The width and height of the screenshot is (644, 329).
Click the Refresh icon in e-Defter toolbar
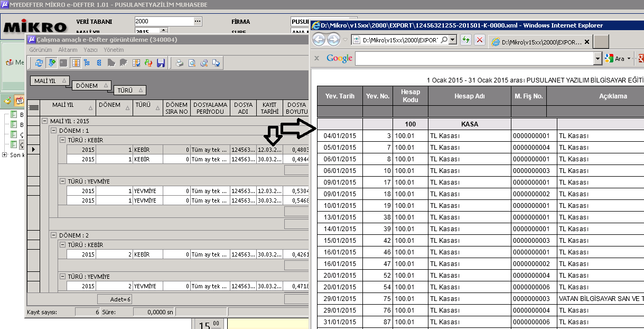[39, 63]
